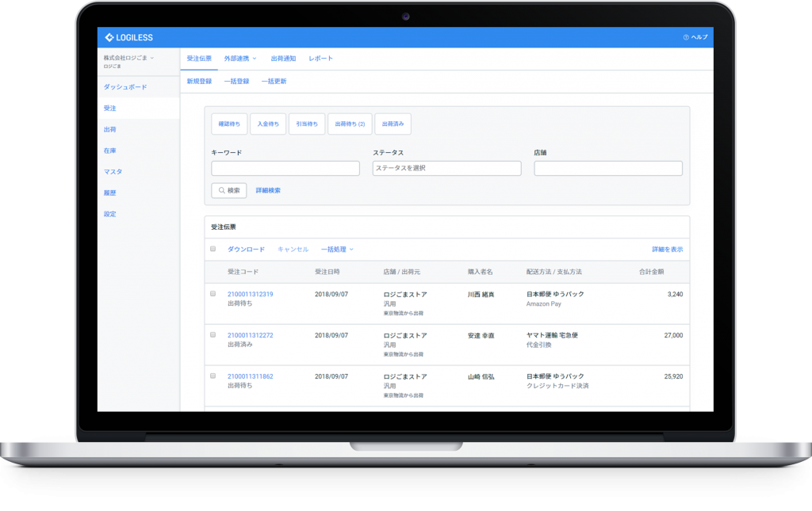Screen dimensions: 812x511
Task: Toggle the select-all orders checkbox
Action: click(213, 249)
